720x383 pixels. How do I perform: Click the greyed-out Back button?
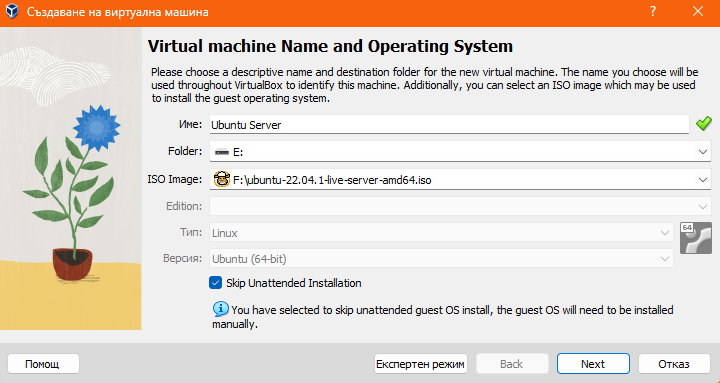[x=512, y=364]
